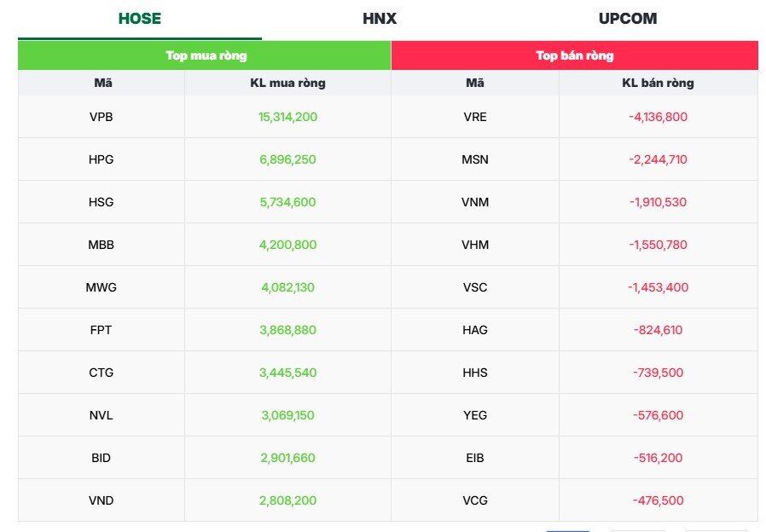Open the HNX exchange tab

[x=380, y=19]
